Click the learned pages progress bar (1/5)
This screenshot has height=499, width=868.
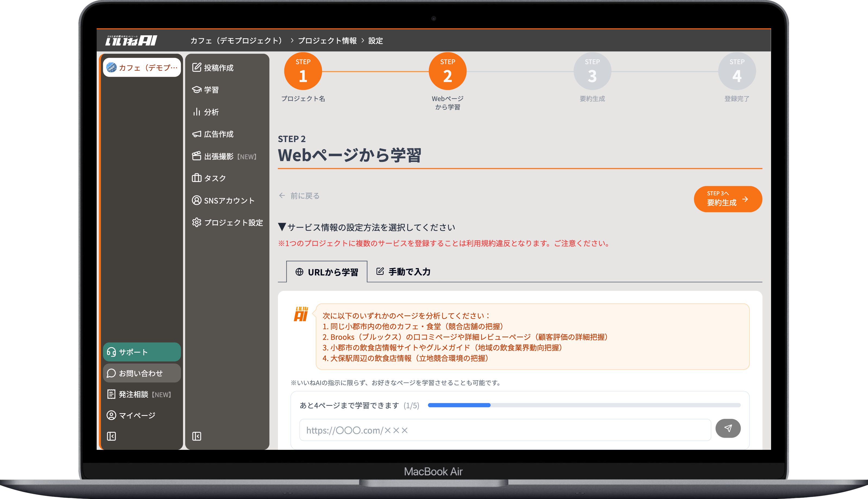pyautogui.click(x=584, y=405)
